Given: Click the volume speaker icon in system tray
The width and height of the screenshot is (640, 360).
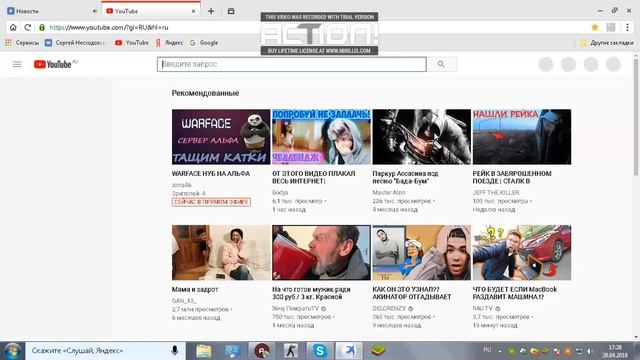Looking at the screenshot, I should point(589,351).
